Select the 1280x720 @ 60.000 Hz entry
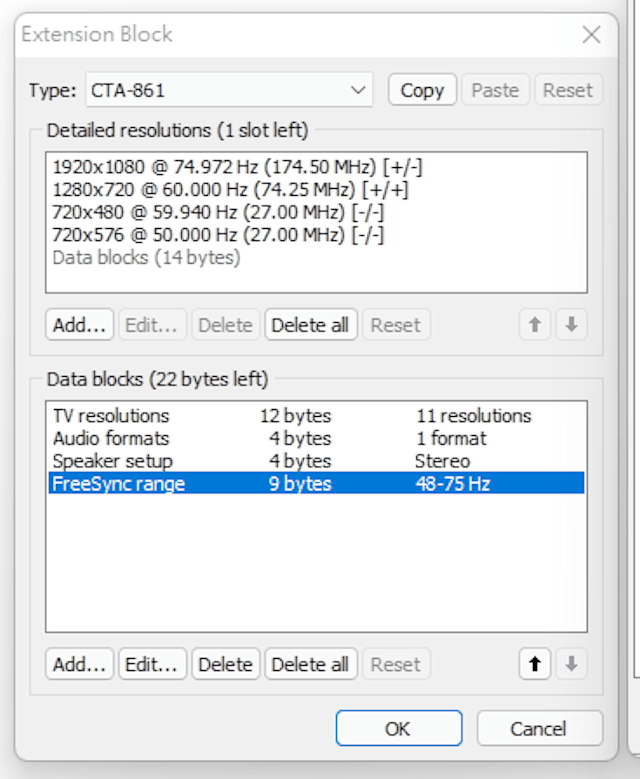The height and width of the screenshot is (779, 640). coord(230,190)
